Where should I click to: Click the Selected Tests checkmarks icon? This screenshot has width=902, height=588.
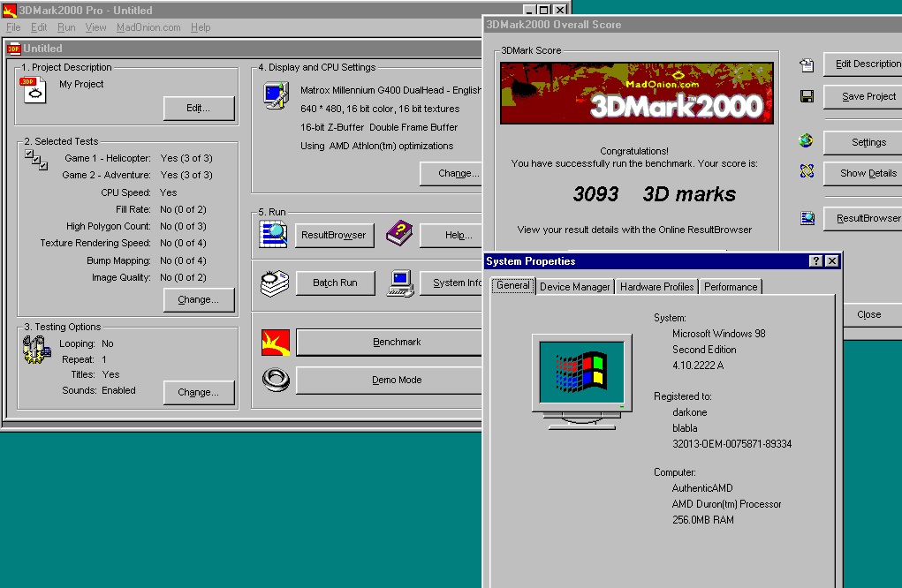[x=36, y=160]
